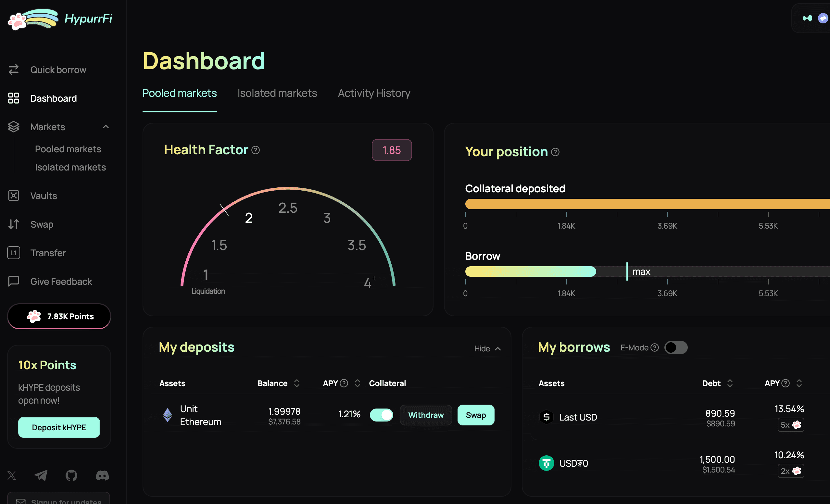830x504 pixels.
Task: Click the paw icon in Points pill
Action: pos(34,316)
